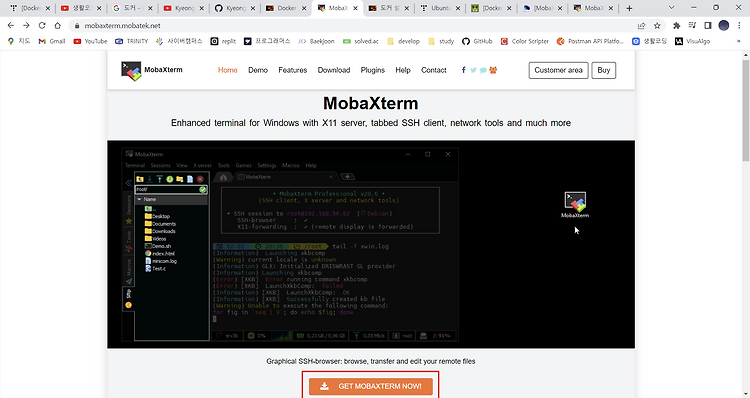Open the replit bookmark
This screenshot has height=398, width=750.
[223, 41]
